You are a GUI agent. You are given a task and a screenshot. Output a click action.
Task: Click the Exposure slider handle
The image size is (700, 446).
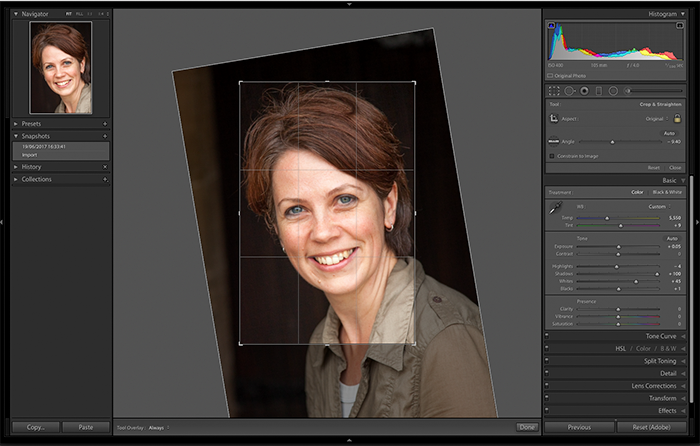(x=620, y=246)
